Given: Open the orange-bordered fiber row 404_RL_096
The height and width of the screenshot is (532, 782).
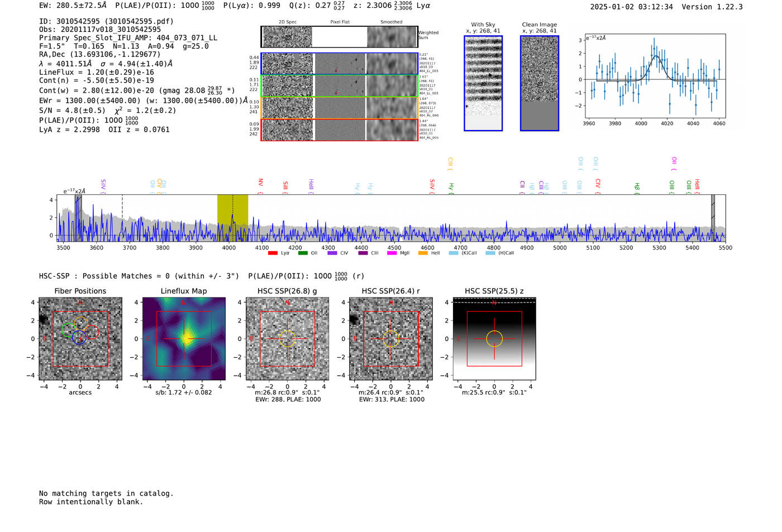Looking at the screenshot, I should [x=339, y=108].
